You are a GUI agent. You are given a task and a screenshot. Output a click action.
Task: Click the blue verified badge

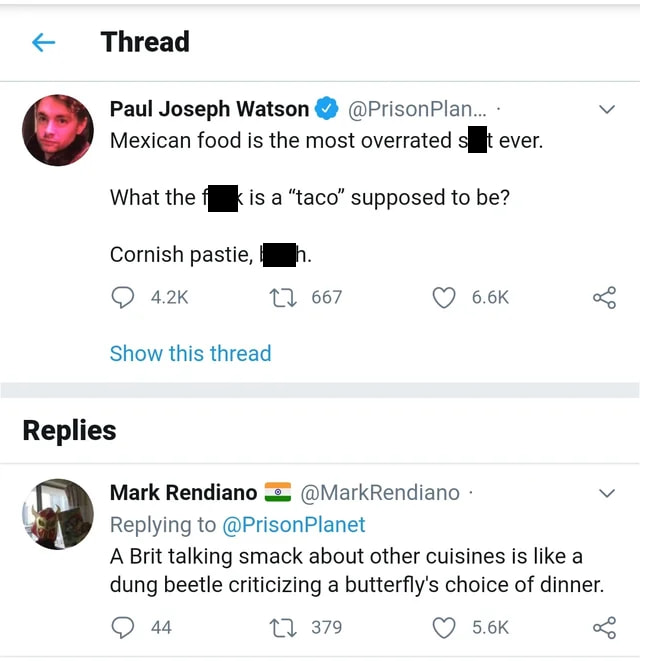[327, 108]
